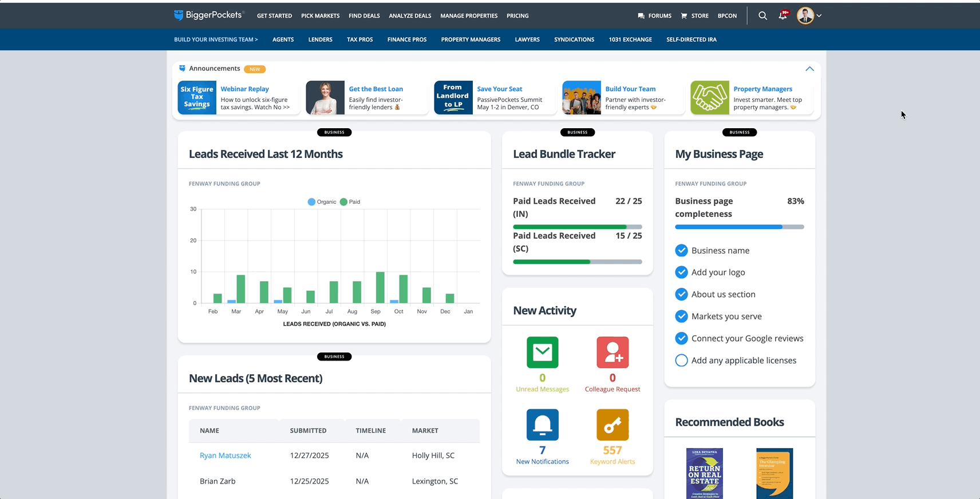Screen dimensions: 980x499
Task: Select Property Managers in the blue navigation bar
Action: pos(471,39)
